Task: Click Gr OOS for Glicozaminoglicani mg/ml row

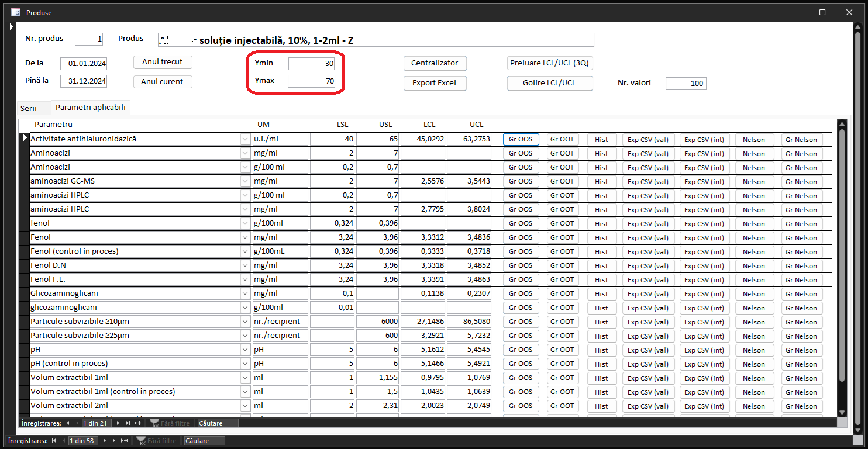Action: pyautogui.click(x=521, y=293)
